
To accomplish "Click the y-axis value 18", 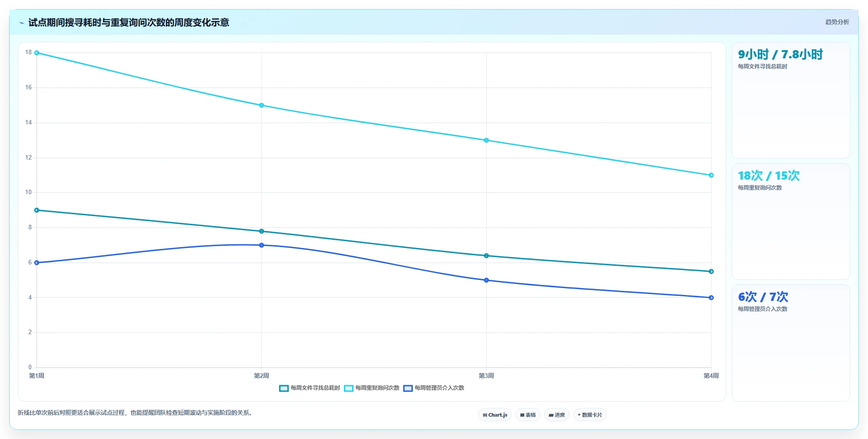I will (x=29, y=52).
